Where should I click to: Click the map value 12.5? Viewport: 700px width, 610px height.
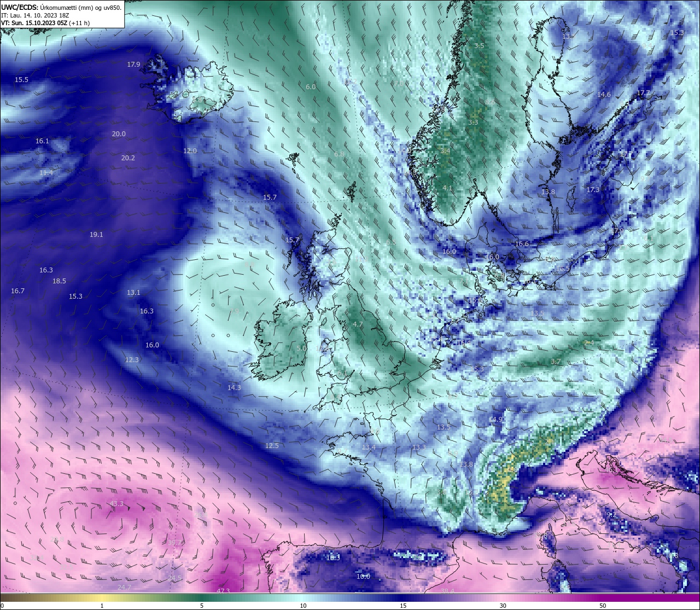(272, 446)
